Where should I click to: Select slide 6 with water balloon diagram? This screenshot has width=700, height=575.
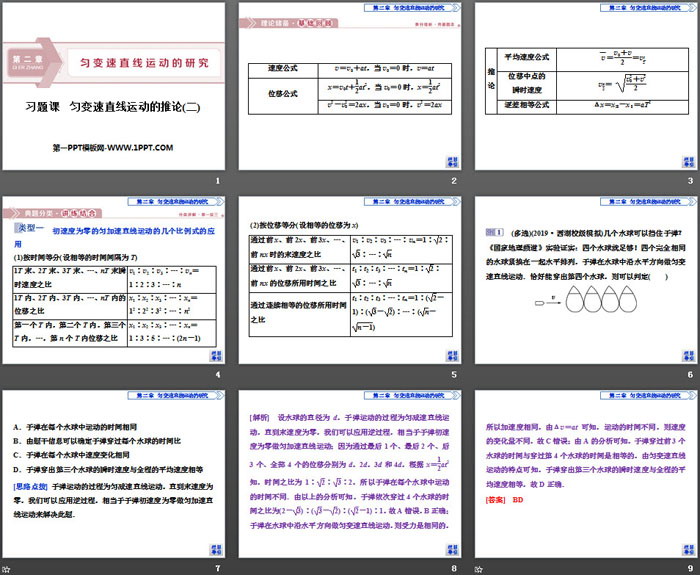(x=586, y=280)
